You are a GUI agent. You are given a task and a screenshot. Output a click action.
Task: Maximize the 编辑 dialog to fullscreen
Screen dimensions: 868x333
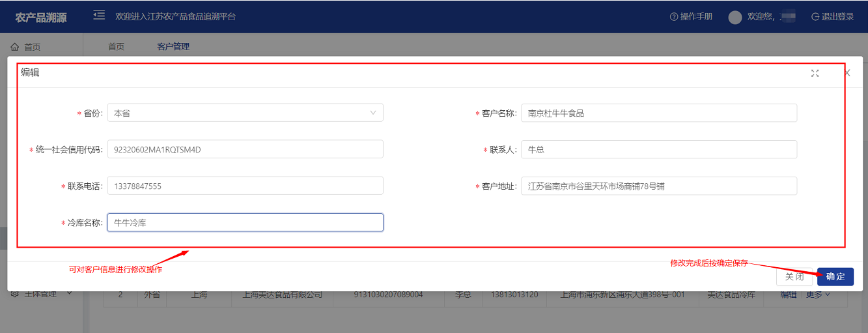coord(815,73)
